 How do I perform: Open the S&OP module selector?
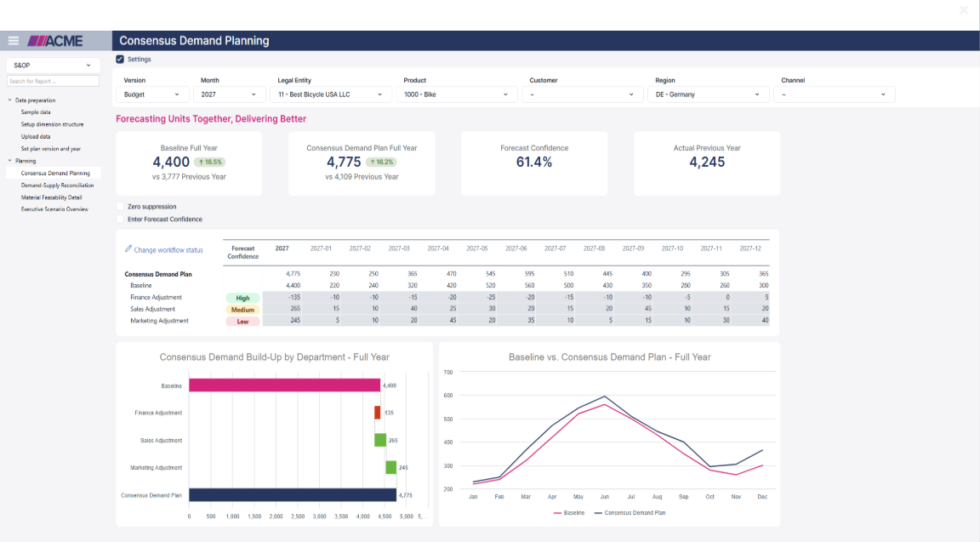pos(53,65)
